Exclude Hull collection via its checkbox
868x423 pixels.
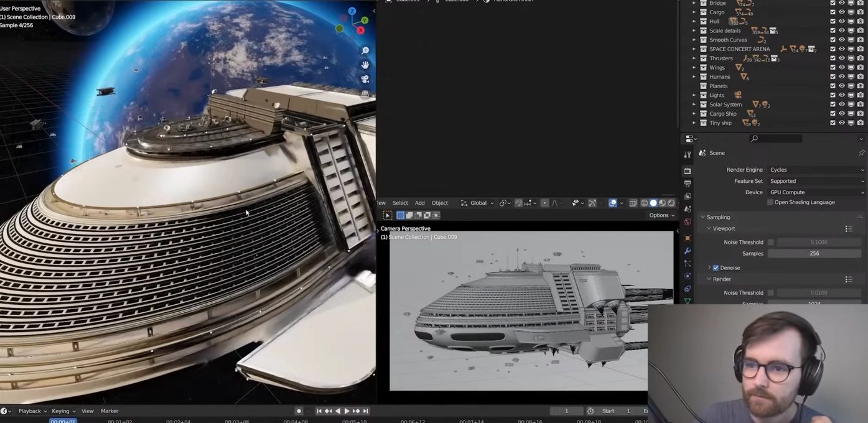pos(833,21)
